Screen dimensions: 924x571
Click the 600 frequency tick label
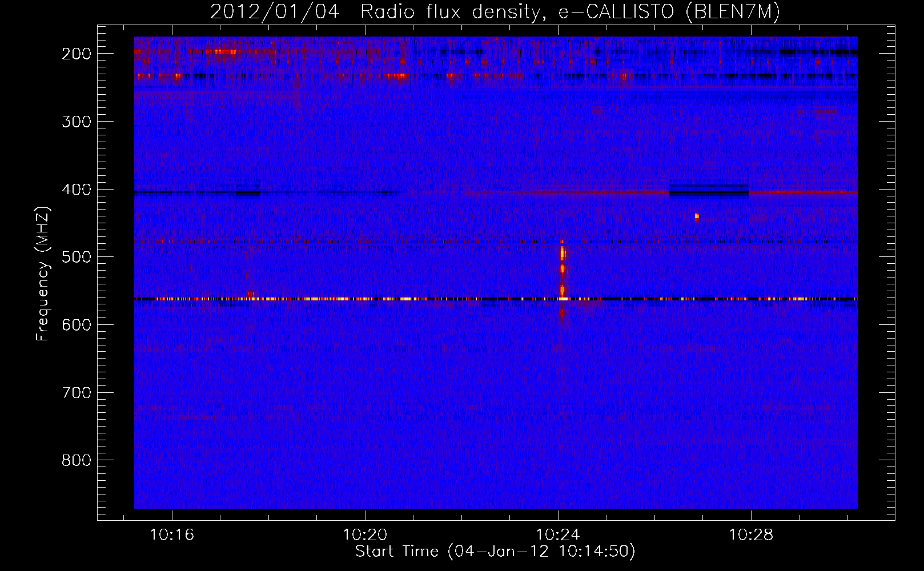[x=77, y=325]
